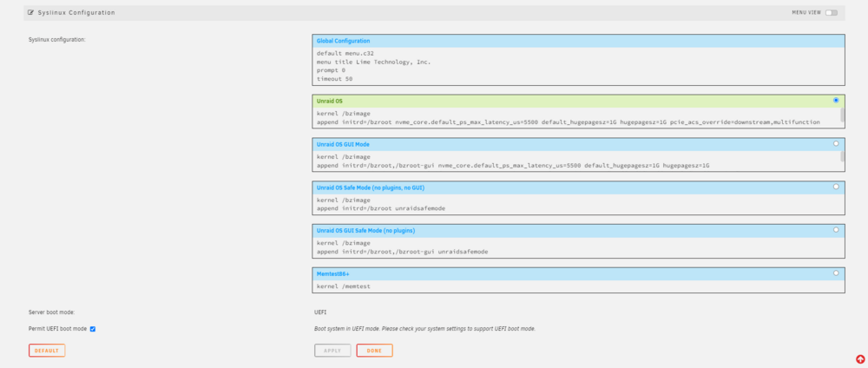Select the Unraid OS GUI Safe Mode radio button
This screenshot has height=368, width=868.
coord(836,230)
